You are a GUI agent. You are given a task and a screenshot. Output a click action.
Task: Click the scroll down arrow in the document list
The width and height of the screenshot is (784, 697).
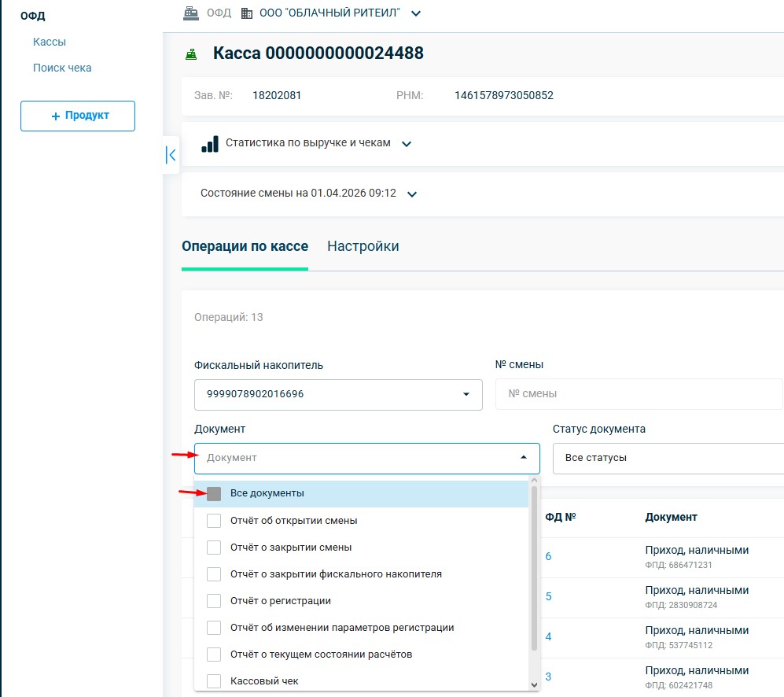(535, 684)
